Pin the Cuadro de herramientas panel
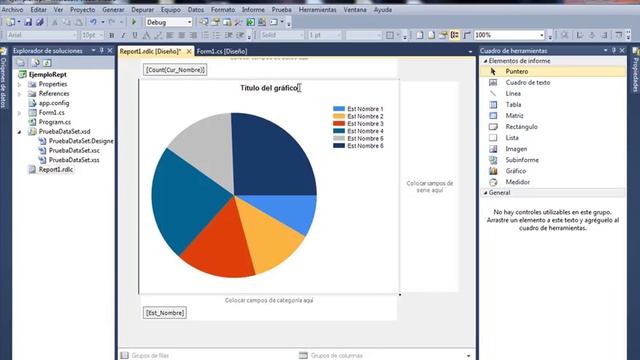The width and height of the screenshot is (640, 360). [x=614, y=51]
